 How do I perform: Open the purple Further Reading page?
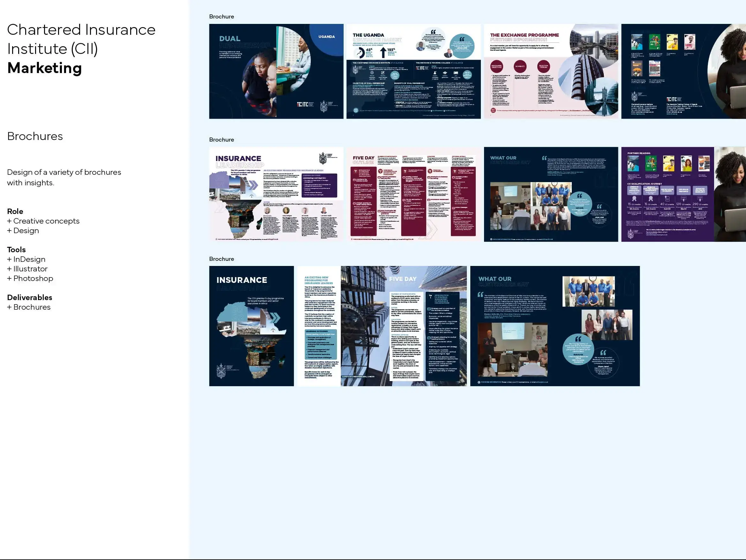pos(683,194)
